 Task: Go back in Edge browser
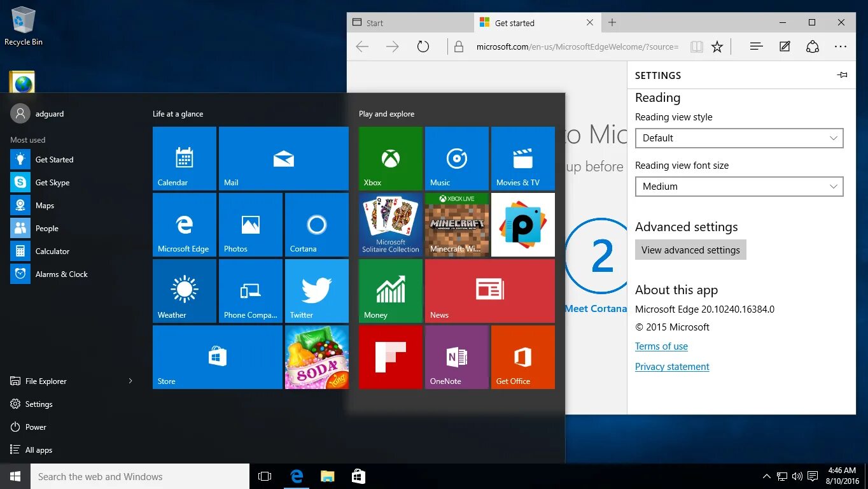[362, 46]
